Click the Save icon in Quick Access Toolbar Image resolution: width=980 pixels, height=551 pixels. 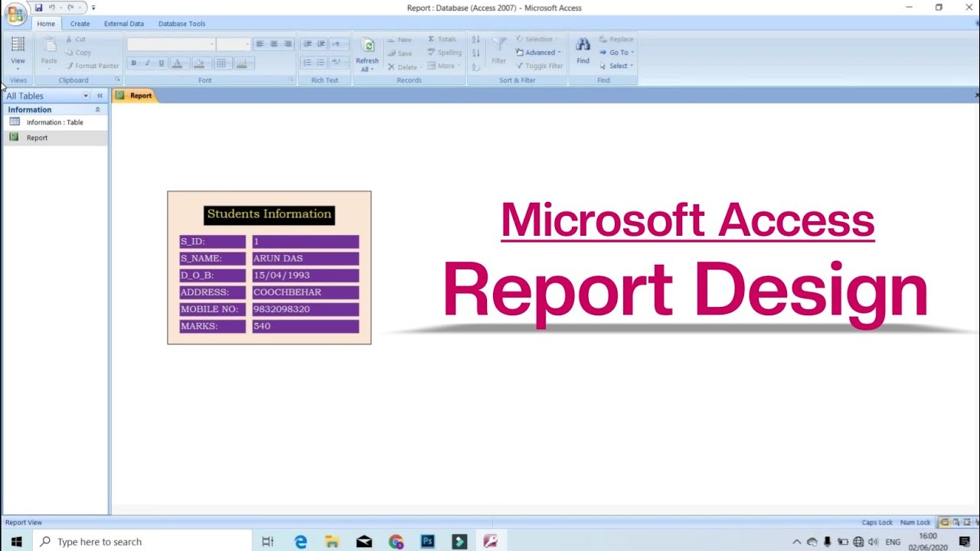38,8
